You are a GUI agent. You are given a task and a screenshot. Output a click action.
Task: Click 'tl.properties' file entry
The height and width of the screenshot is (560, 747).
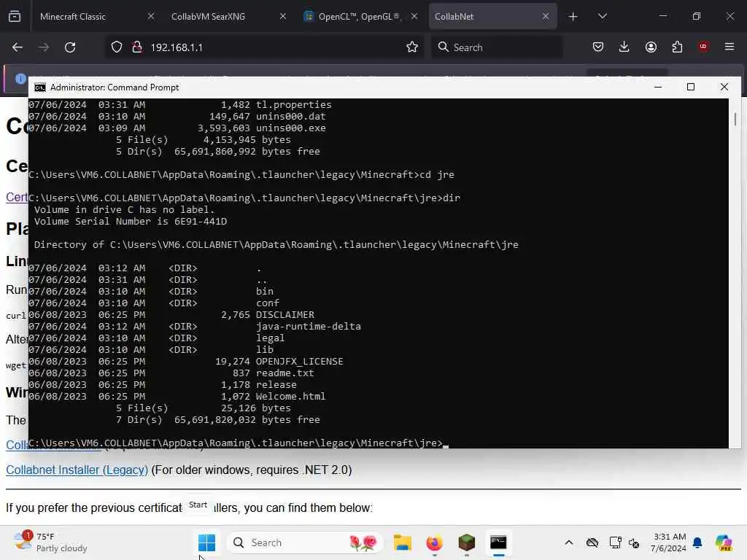coord(293,105)
